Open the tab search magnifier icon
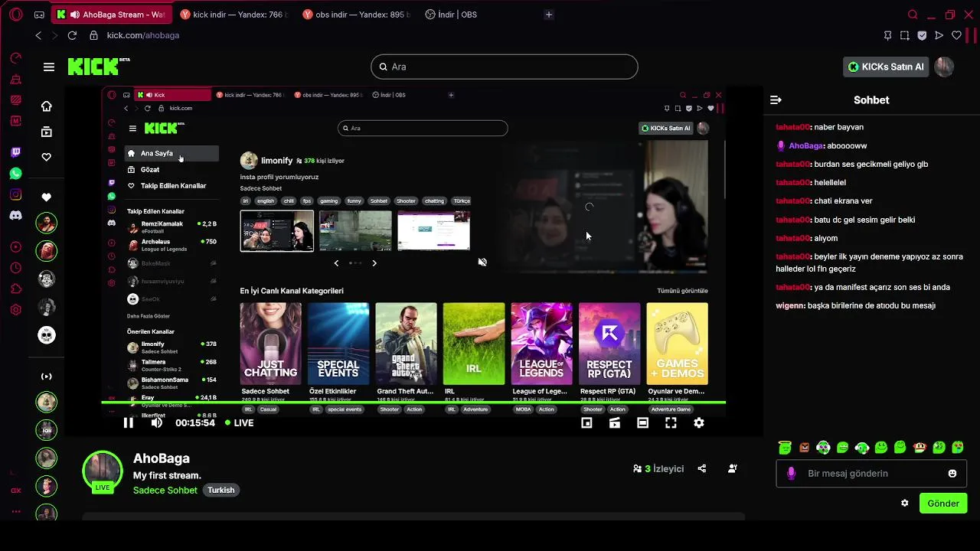The height and width of the screenshot is (551, 980). click(x=913, y=15)
